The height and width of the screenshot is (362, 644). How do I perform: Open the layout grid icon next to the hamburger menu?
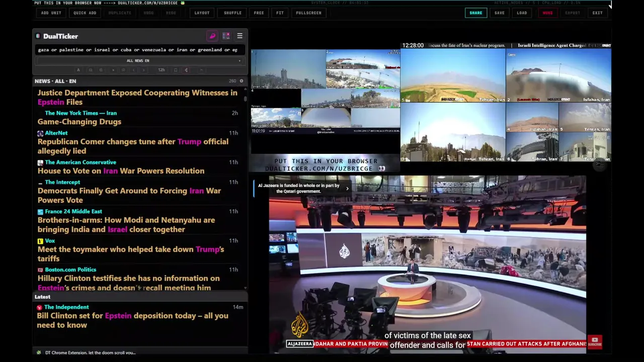(226, 36)
